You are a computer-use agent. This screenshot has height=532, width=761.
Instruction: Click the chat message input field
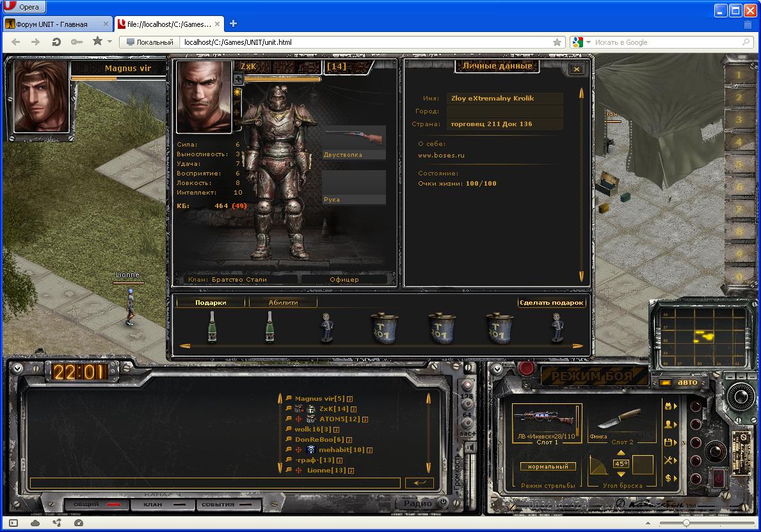(215, 483)
